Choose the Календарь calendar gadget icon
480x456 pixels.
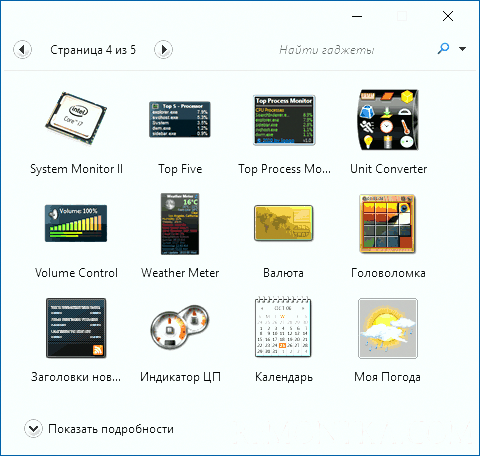pos(283,327)
